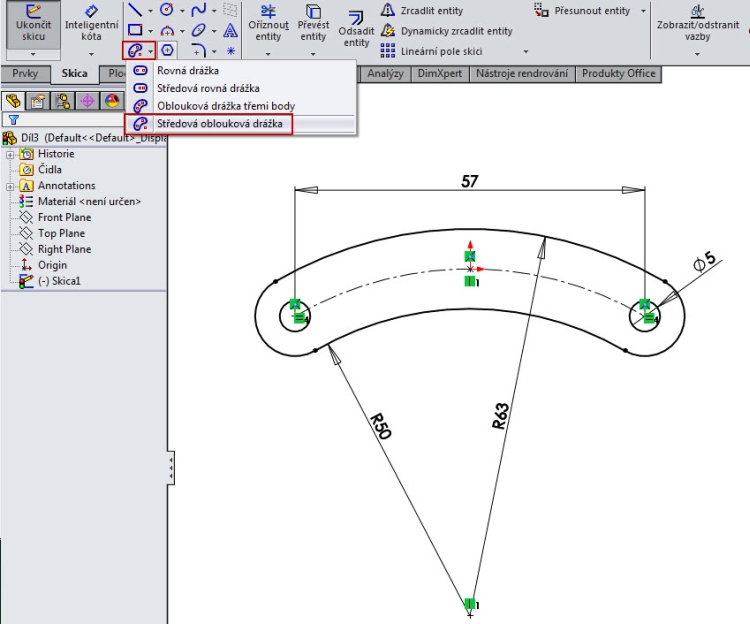Click the 57 dimension value
Viewport: 750px width, 624px height.
coord(469,181)
